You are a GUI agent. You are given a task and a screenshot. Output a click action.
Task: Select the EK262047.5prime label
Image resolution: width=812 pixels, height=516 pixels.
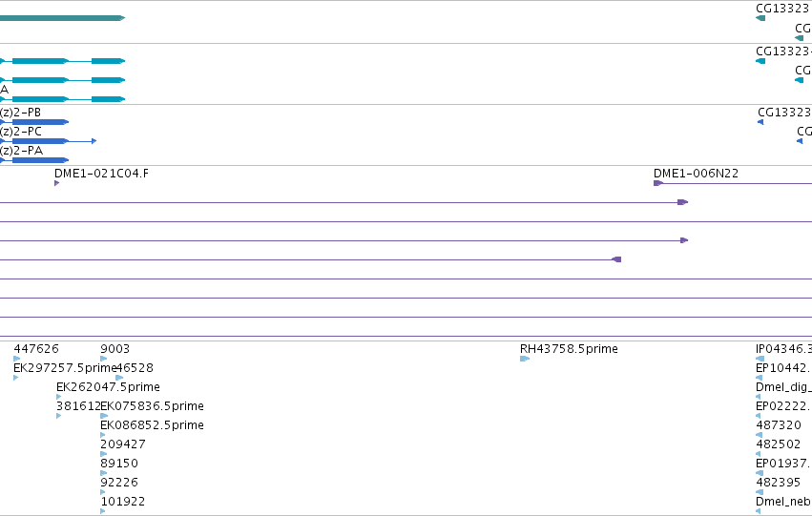[108, 387]
